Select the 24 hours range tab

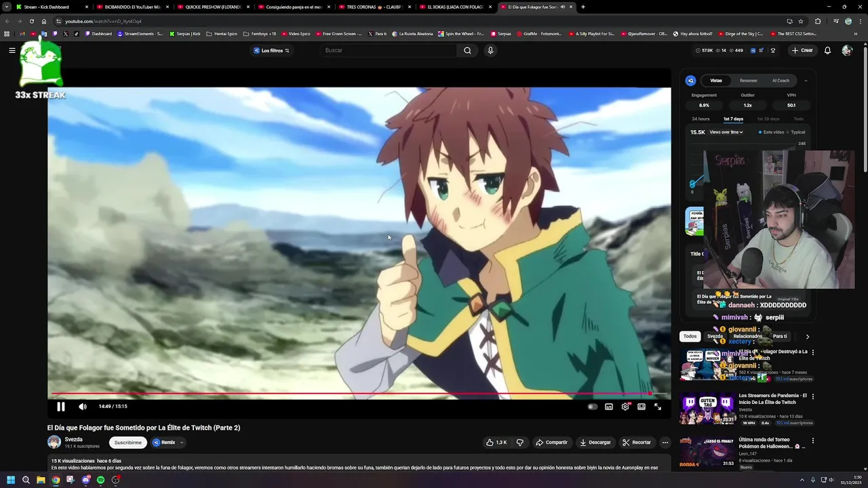[x=701, y=119]
